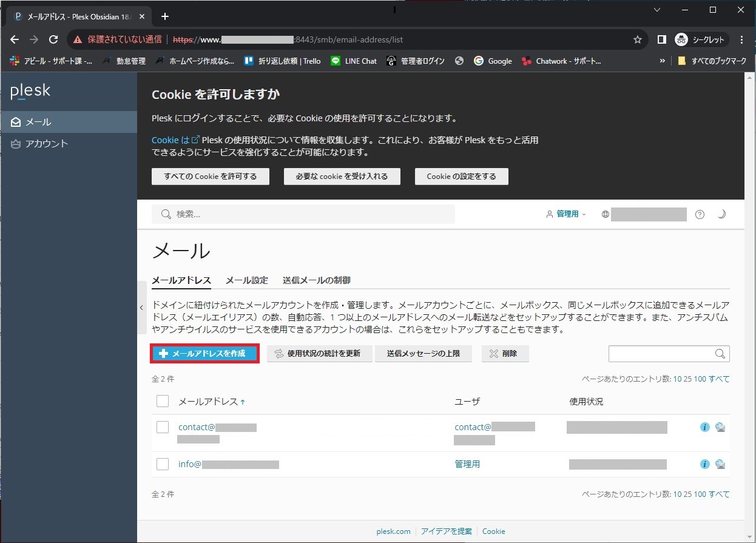Click the help question mark icon
This screenshot has width=756, height=543.
[700, 214]
